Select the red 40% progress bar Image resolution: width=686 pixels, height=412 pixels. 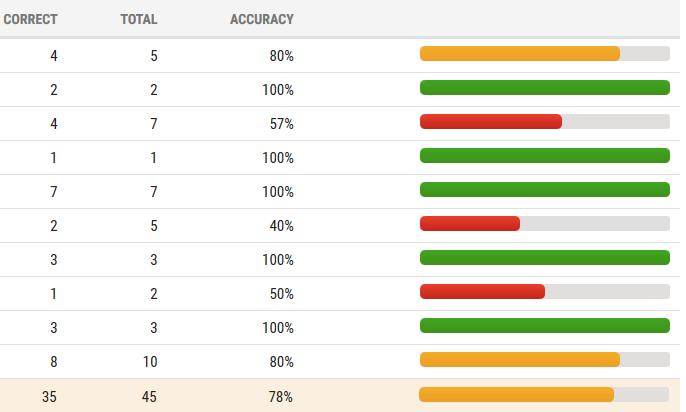[x=470, y=224]
